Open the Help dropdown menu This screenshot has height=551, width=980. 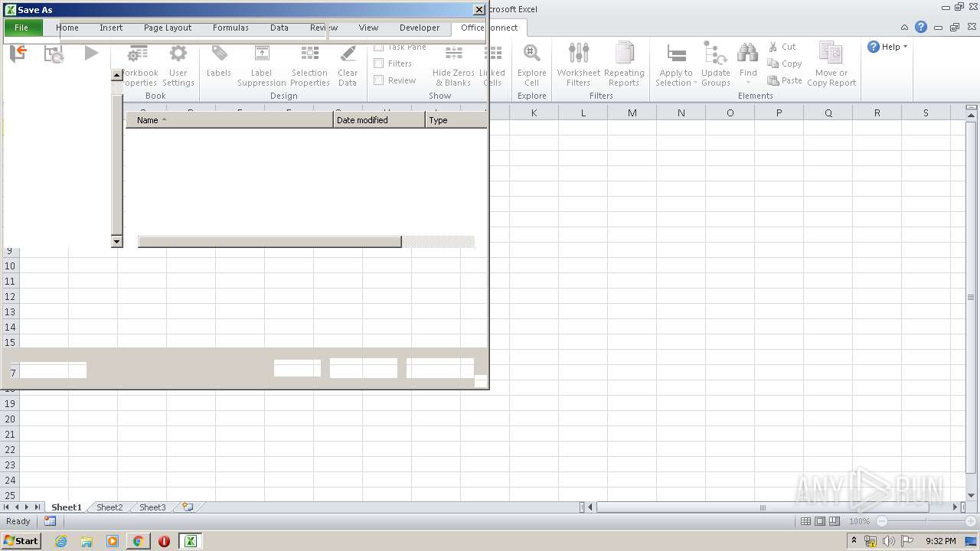click(x=887, y=47)
